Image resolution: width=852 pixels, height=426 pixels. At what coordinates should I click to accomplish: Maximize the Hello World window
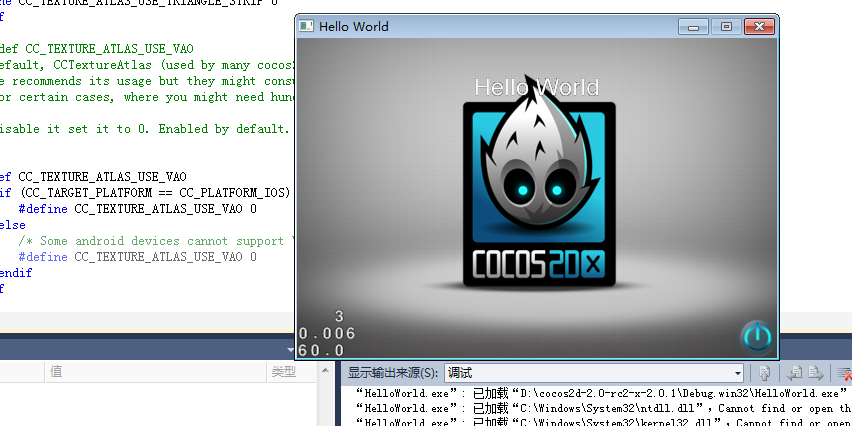coord(726,27)
